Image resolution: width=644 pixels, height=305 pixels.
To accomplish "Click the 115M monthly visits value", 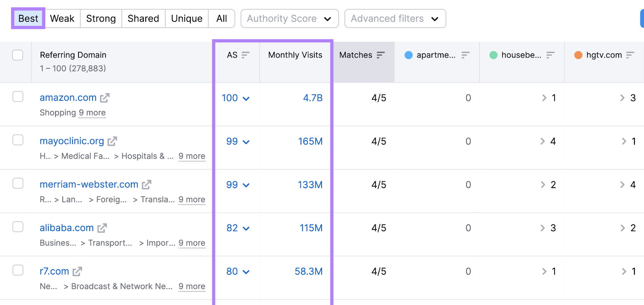I will tap(311, 228).
